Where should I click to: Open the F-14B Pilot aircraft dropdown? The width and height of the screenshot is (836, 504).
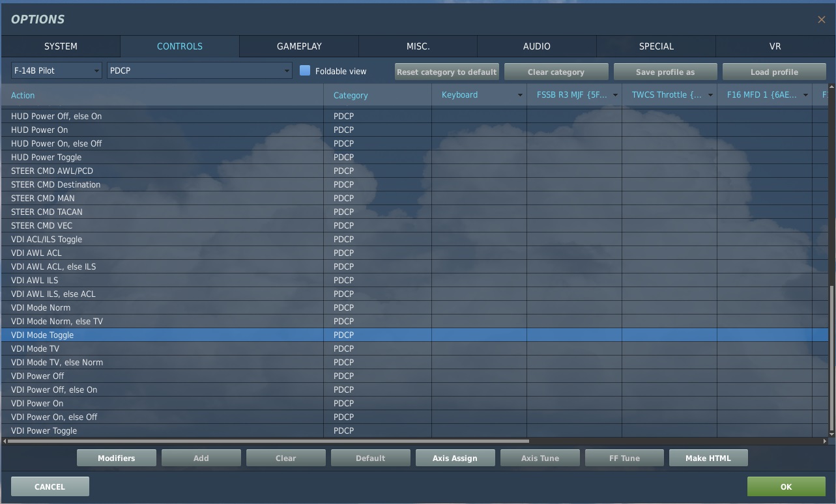tap(57, 70)
